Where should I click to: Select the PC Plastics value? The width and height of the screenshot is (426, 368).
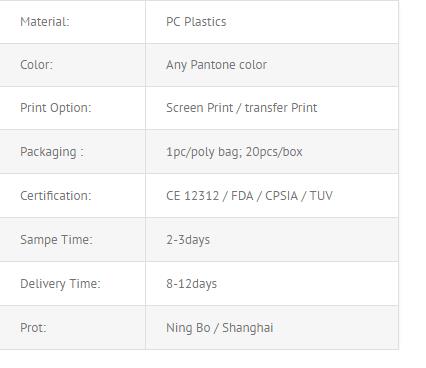point(196,22)
